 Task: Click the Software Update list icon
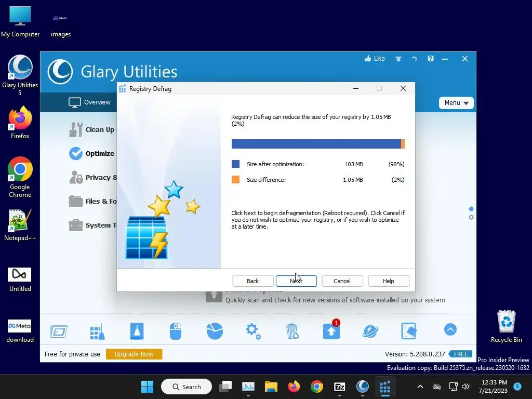coord(214,296)
